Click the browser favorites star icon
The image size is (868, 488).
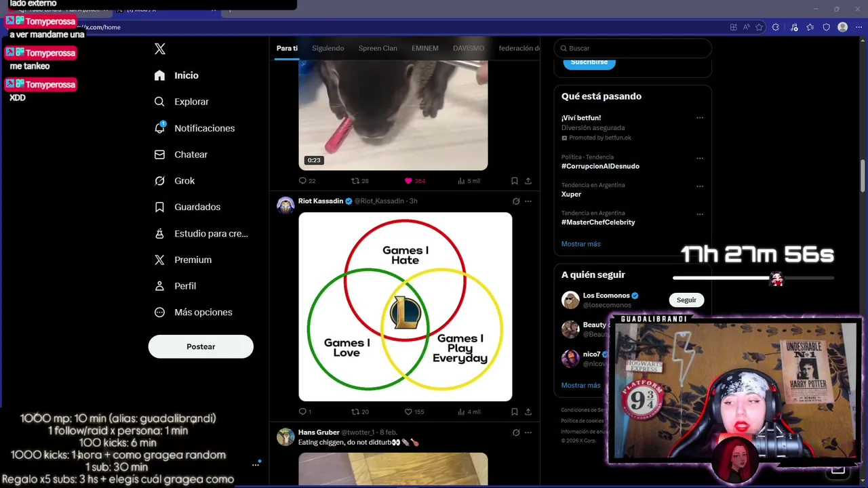pos(759,27)
